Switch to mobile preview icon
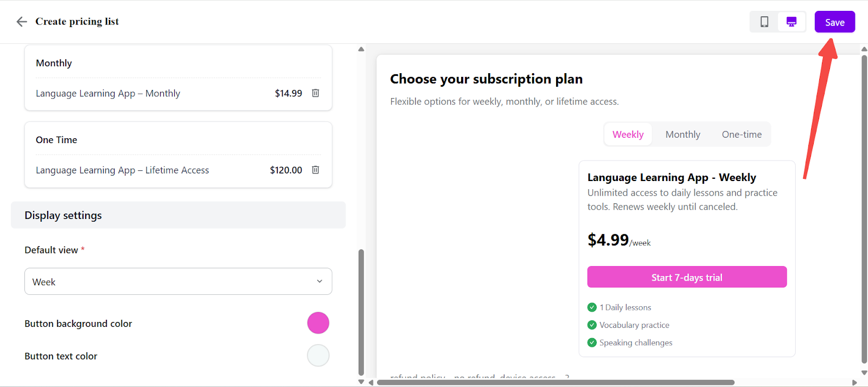Viewport: 868px width, 387px height. coord(764,22)
